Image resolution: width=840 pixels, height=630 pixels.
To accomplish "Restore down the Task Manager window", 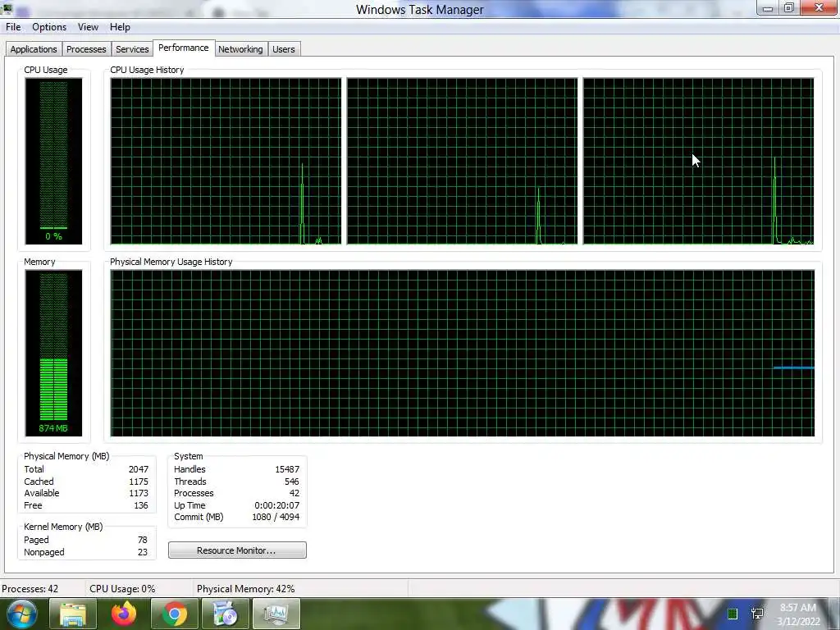I will click(789, 8).
